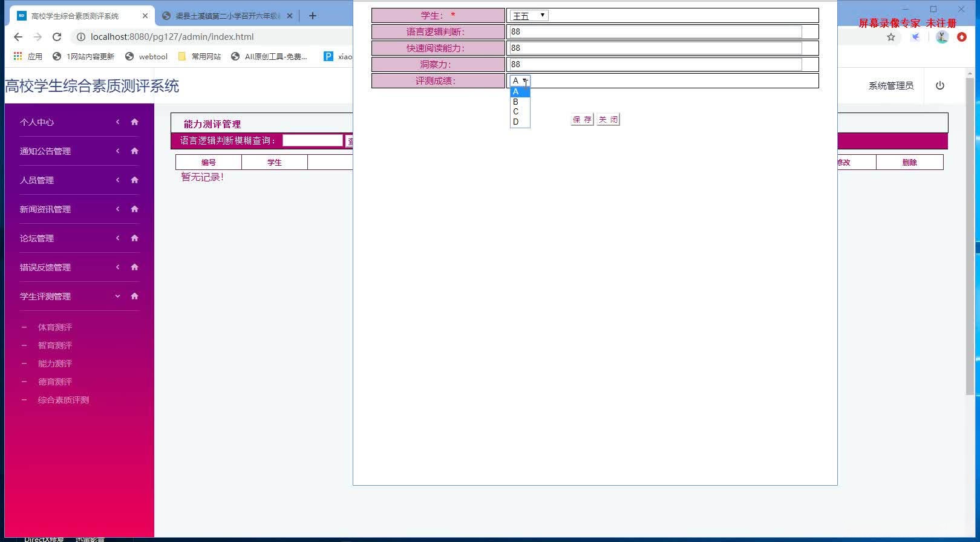
Task: Open the browser profile avatar
Action: 942,37
